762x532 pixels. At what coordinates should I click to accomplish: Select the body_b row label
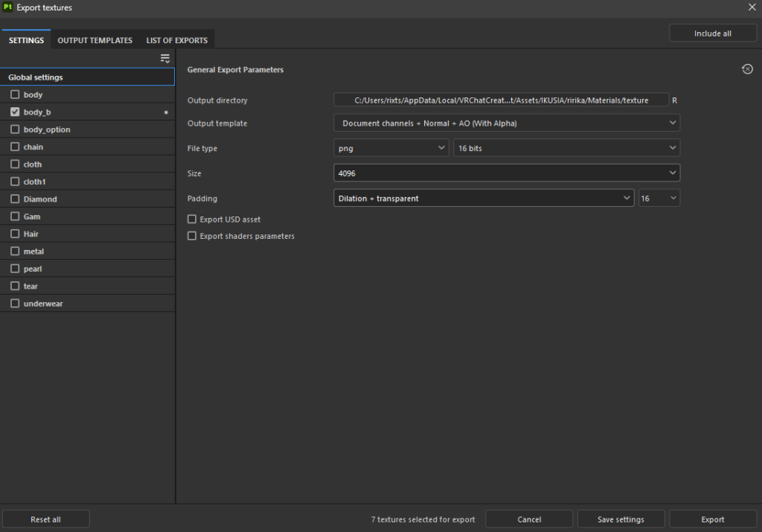37,112
